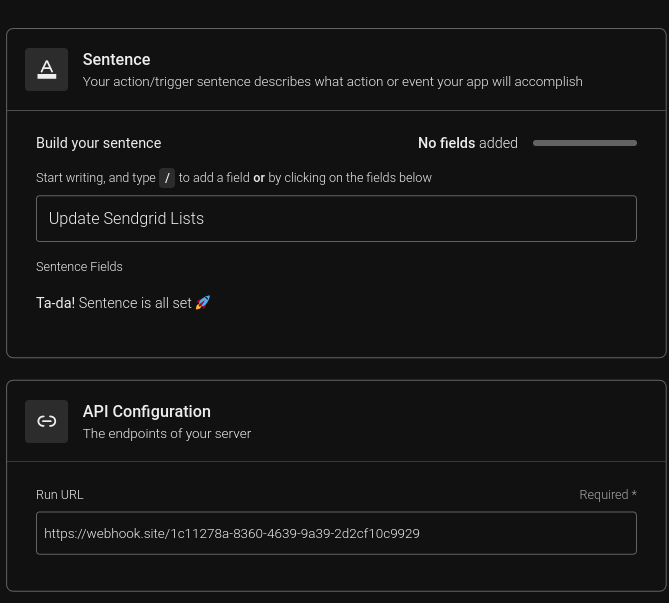The width and height of the screenshot is (669, 603).
Task: Click the Sentence section text icon
Action: 47,70
